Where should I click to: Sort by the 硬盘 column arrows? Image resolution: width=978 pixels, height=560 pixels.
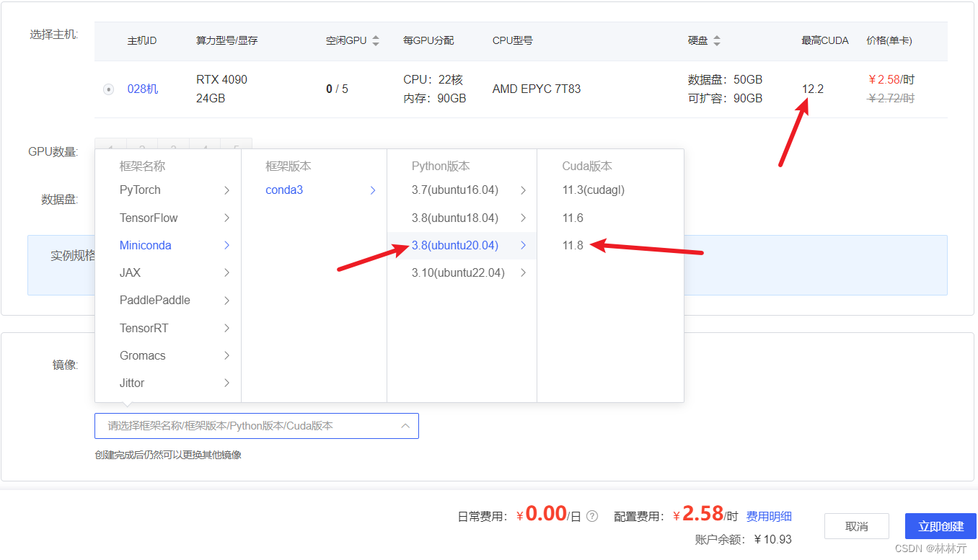coord(716,41)
